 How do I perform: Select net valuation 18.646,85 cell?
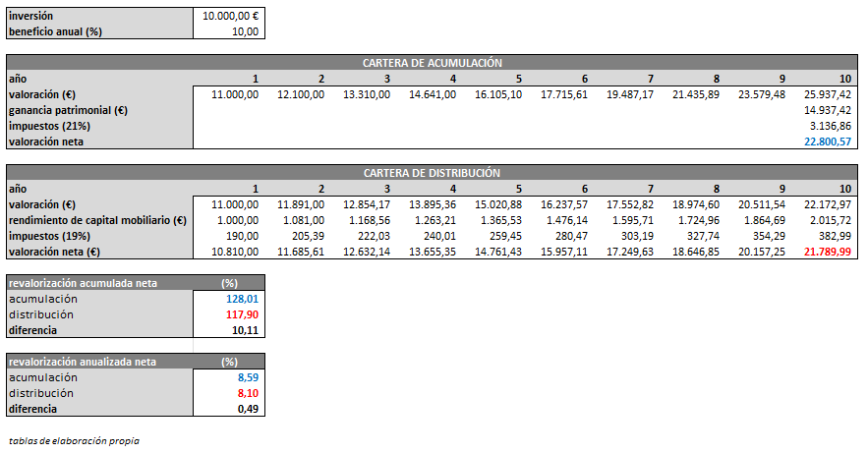696,252
